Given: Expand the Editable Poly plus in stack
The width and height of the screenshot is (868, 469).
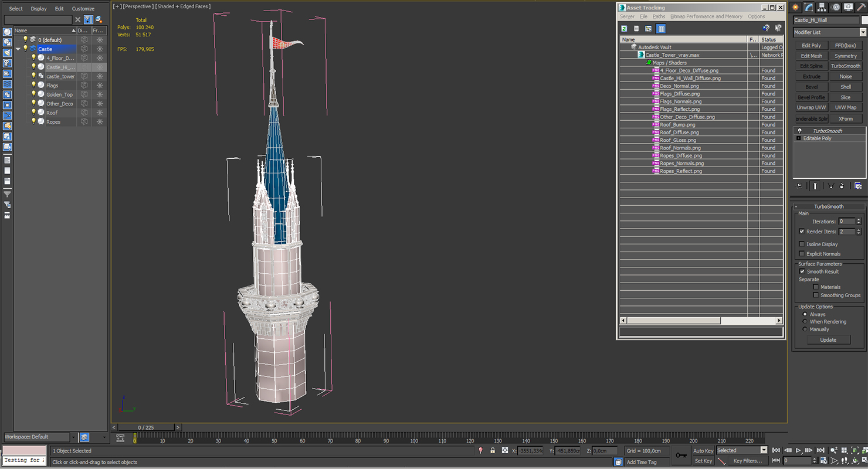Looking at the screenshot, I should (798, 138).
